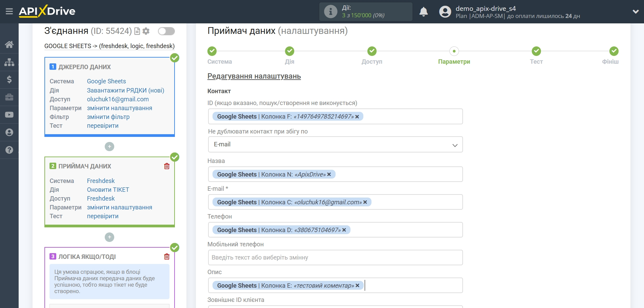Click the ЛОГІКА ЯКЩО/ТОДІ block header
The height and width of the screenshot is (308, 644).
[87, 257]
